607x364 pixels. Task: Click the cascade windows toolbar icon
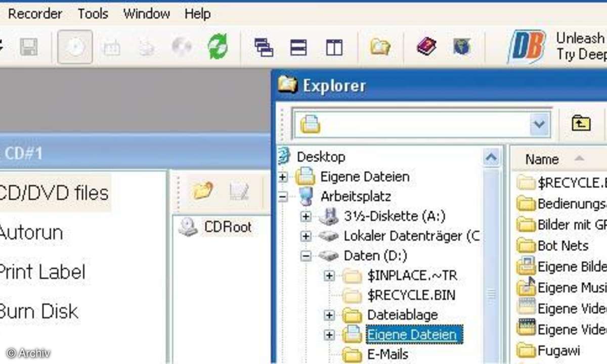[x=264, y=48]
